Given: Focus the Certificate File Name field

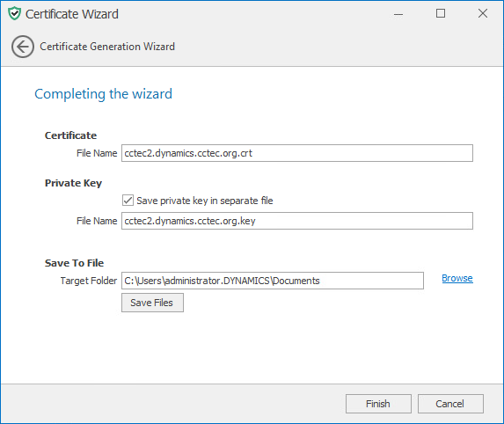Looking at the screenshot, I should (x=297, y=153).
